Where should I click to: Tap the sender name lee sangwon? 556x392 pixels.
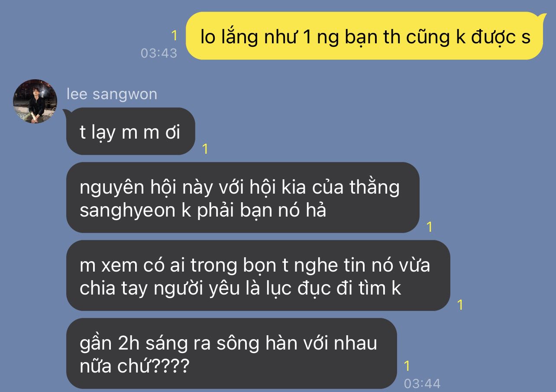(x=112, y=94)
